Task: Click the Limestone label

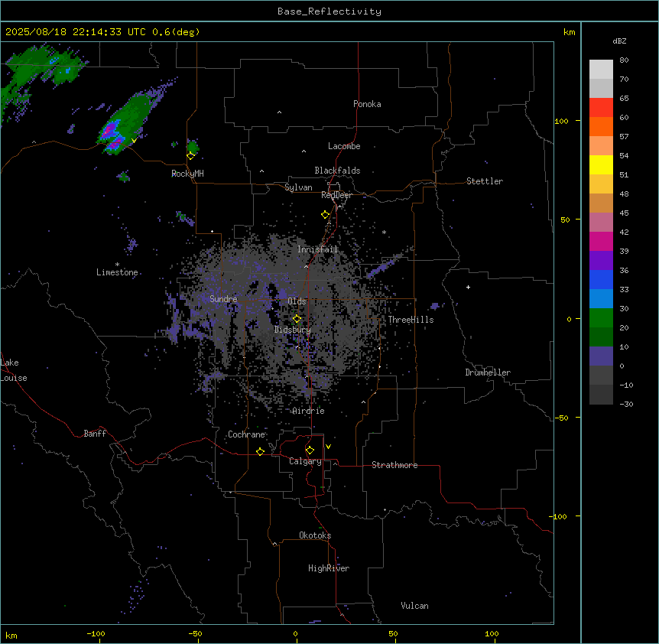Action: pos(117,272)
